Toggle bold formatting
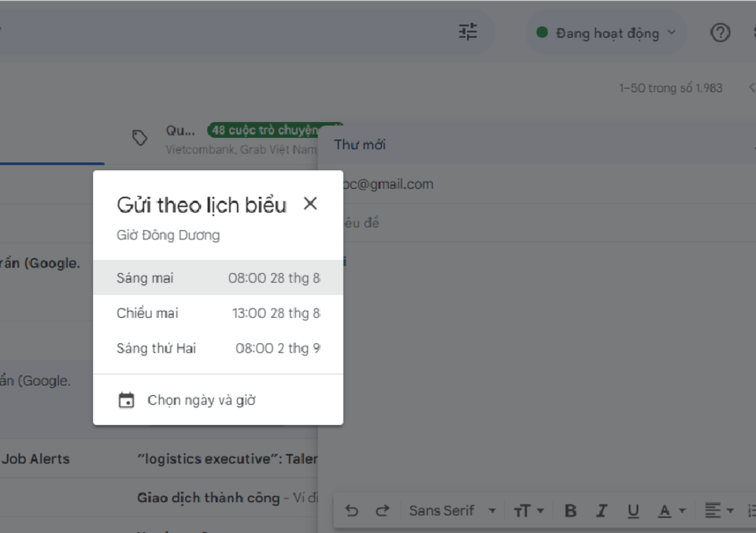This screenshot has width=756, height=533. [x=571, y=511]
